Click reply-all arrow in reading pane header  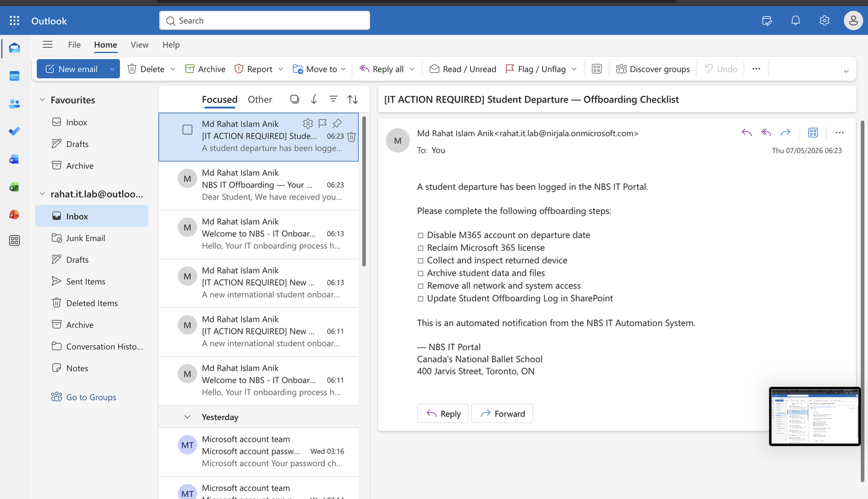(766, 133)
